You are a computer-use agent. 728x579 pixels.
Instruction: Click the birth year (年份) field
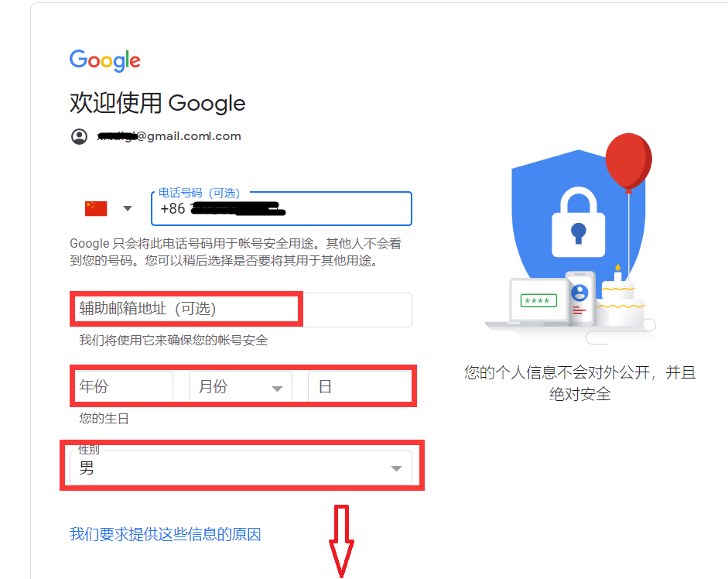pos(121,386)
